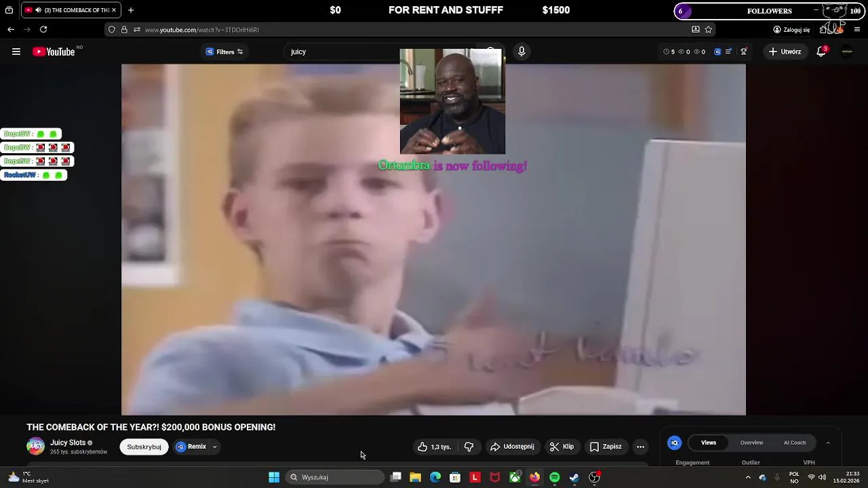The width and height of the screenshot is (868, 488).
Task: Like the video with the thumbs up button
Action: [434, 447]
